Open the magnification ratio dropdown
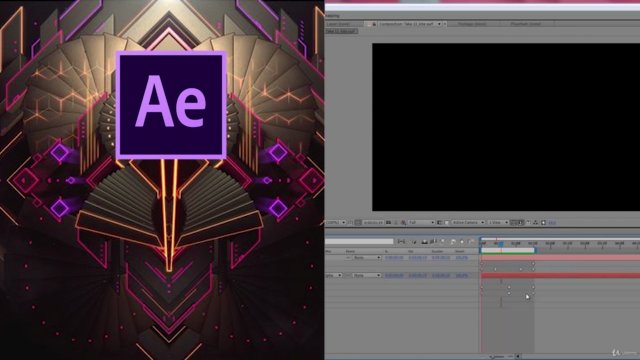Viewport: 640px width, 360px height. [x=336, y=222]
